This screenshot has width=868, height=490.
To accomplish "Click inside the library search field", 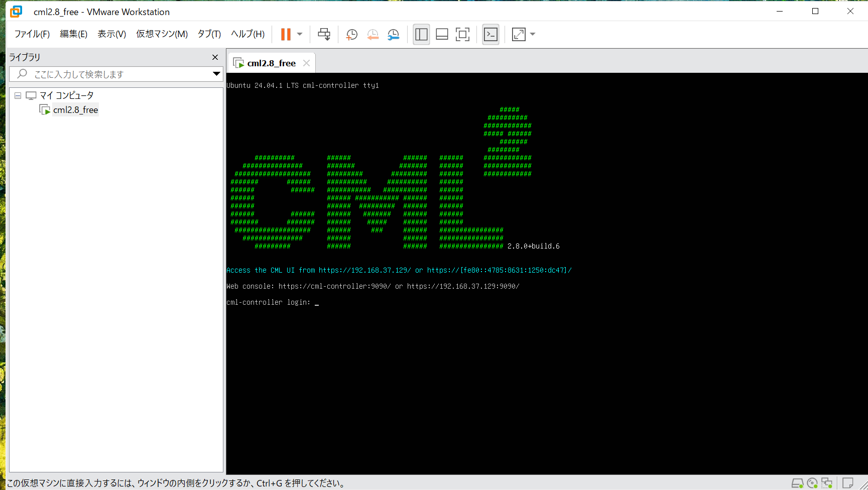I will pyautogui.click(x=115, y=74).
